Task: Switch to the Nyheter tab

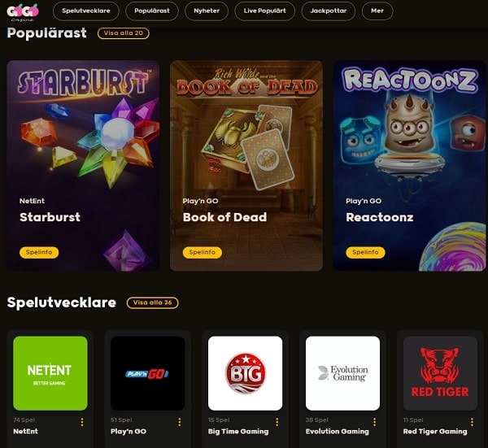Action: [x=207, y=11]
